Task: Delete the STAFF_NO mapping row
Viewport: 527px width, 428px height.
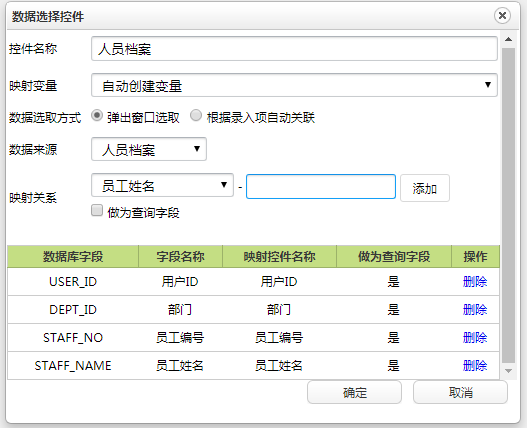Action: [x=475, y=338]
